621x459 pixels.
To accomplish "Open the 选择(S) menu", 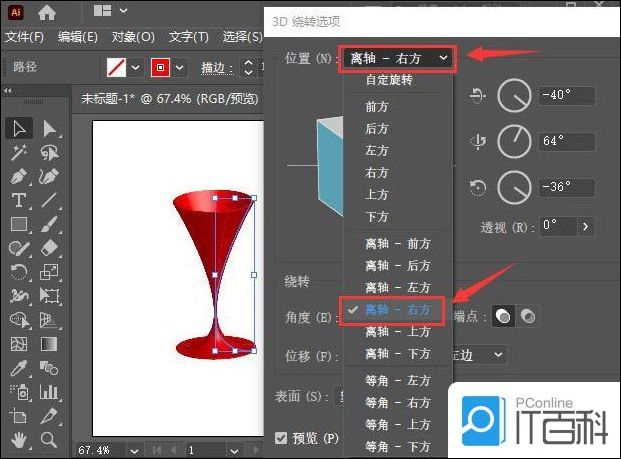I will (x=242, y=37).
